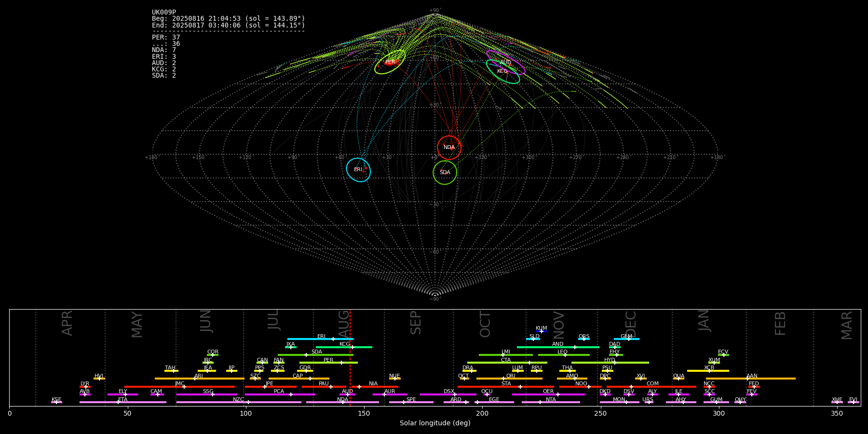Viewport: 868px width, 434px height.
Task: Click the NDA bar in timeline chart
Action: pyautogui.click(x=342, y=402)
